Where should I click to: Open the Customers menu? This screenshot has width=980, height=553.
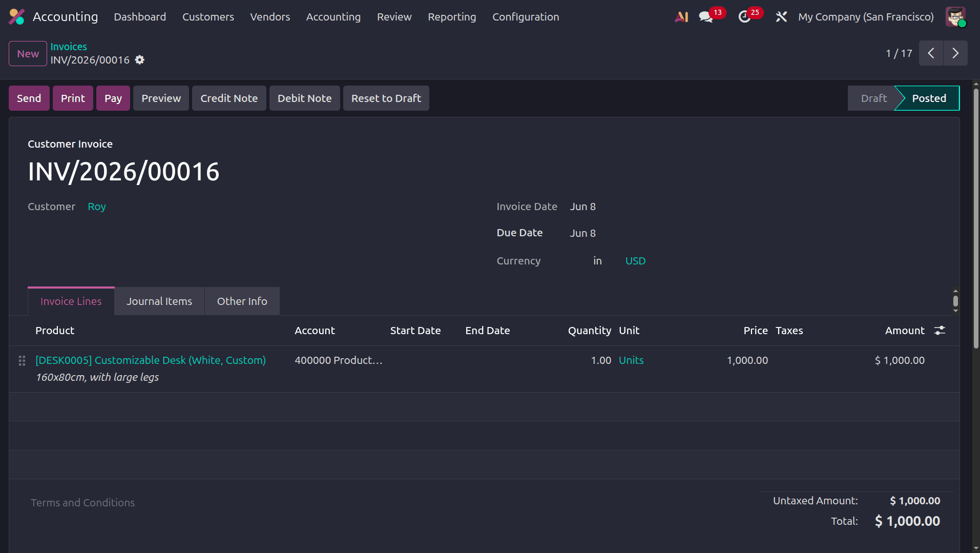coord(208,17)
